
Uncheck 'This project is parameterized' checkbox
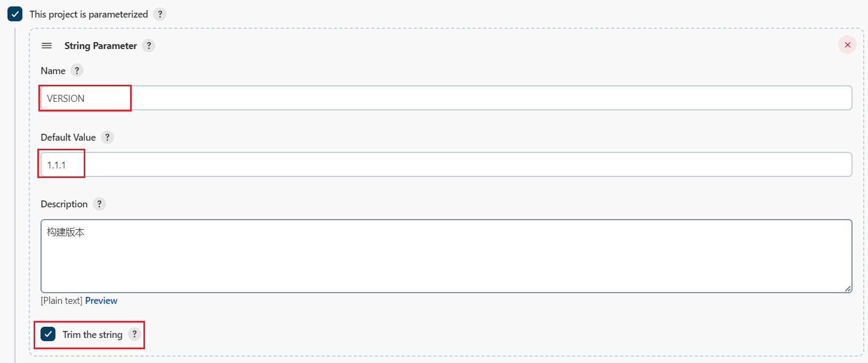pos(15,14)
